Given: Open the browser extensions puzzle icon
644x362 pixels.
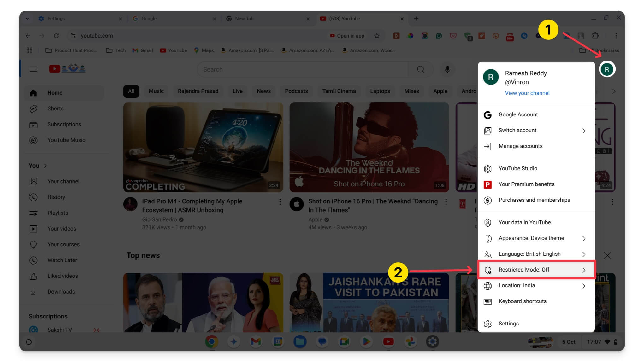Looking at the screenshot, I should pyautogui.click(x=595, y=36).
